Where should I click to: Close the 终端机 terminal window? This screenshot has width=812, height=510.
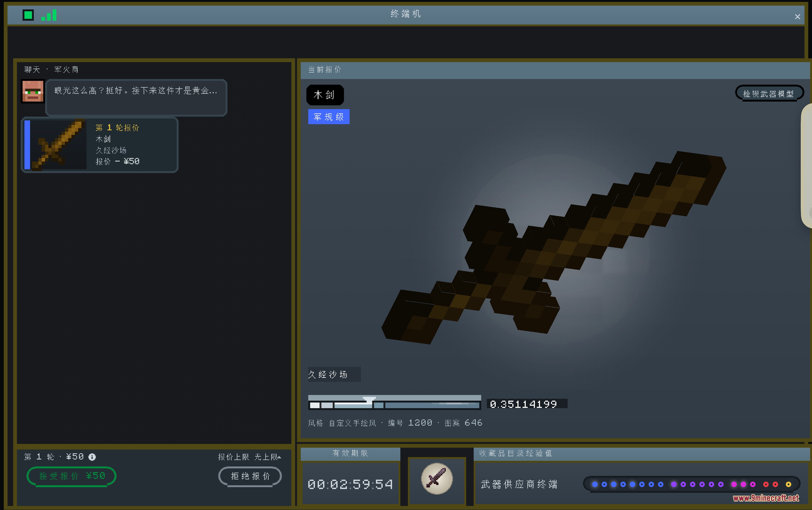pyautogui.click(x=797, y=17)
